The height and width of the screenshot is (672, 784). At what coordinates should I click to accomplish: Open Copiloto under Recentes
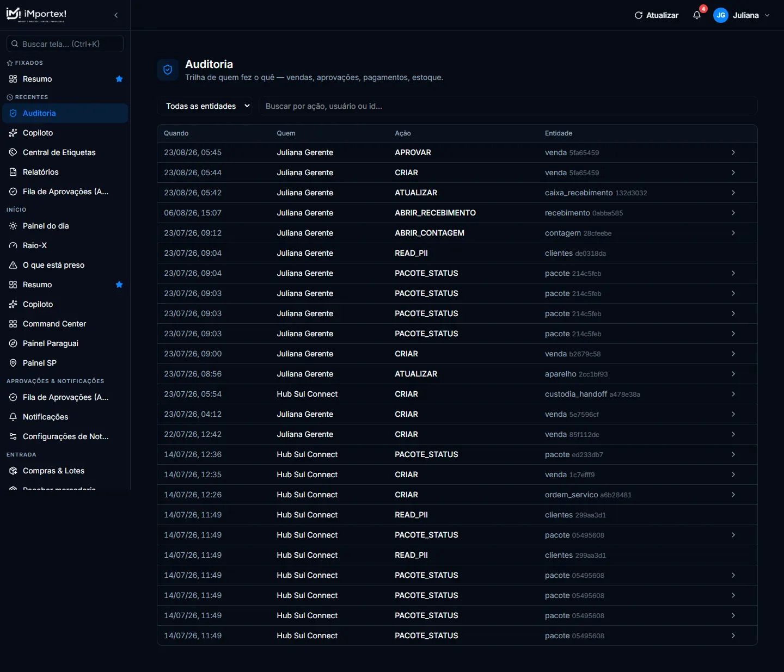(65, 133)
